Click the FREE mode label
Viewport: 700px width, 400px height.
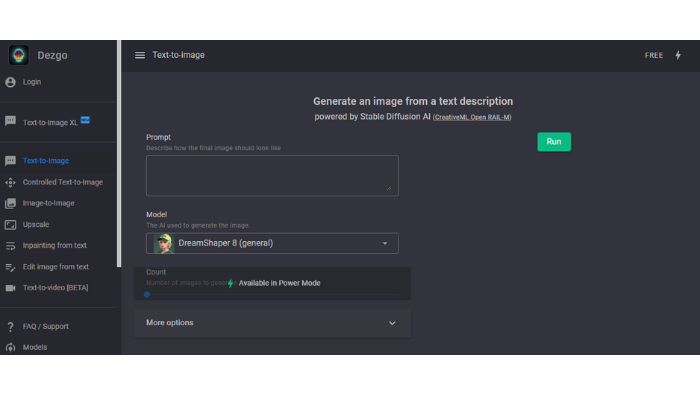coord(654,55)
